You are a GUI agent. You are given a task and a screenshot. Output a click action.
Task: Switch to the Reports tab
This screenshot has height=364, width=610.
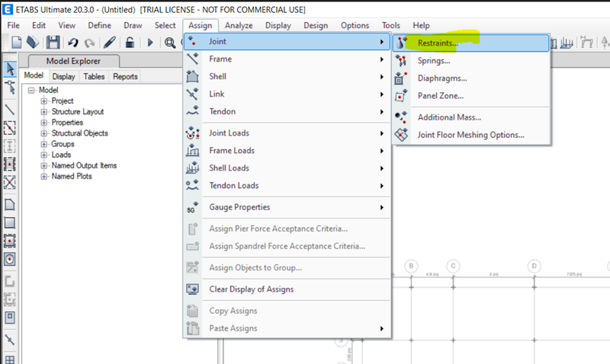(125, 76)
